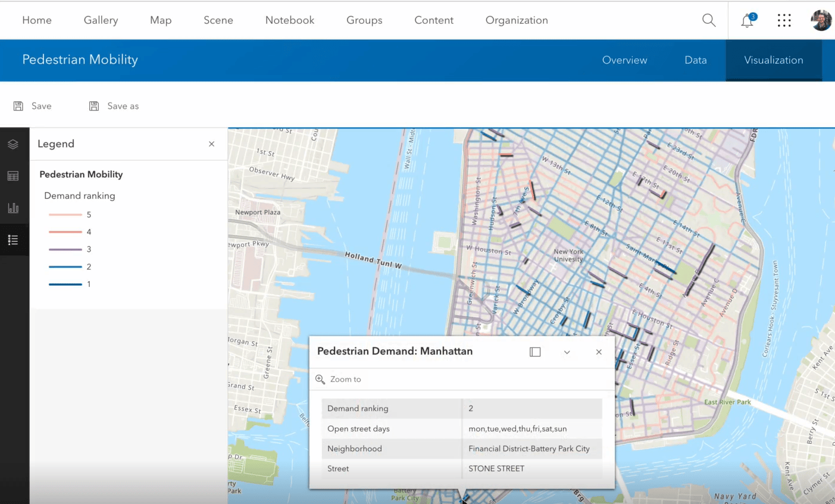Screen dimensions: 835x504
Task: Click Save as in the toolbar
Action: pyautogui.click(x=113, y=105)
